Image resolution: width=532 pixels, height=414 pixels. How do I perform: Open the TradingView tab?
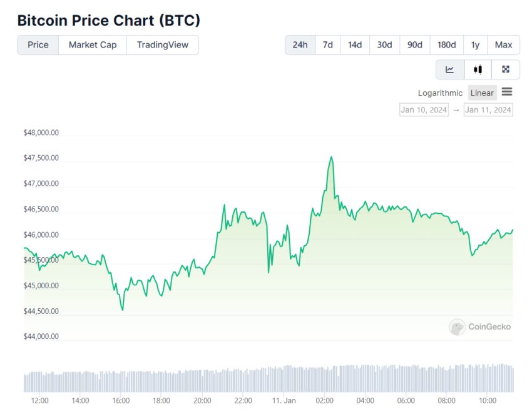click(x=163, y=45)
